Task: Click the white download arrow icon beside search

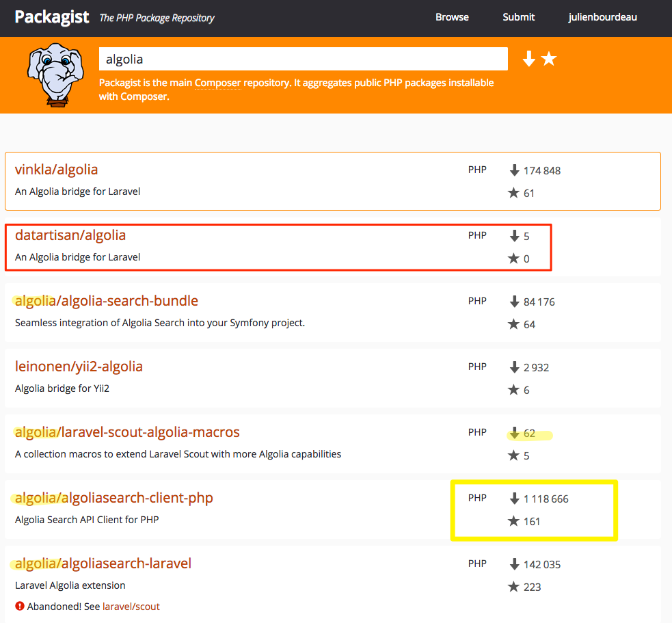Action: 529,59
